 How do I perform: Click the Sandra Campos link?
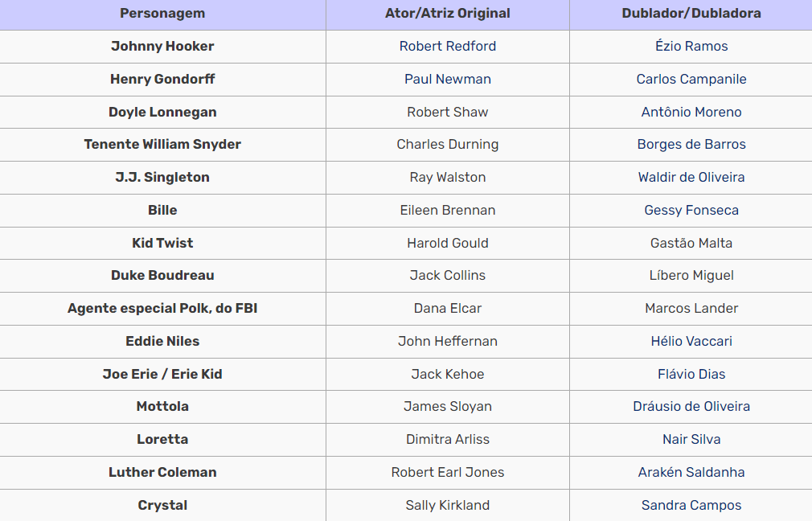(691, 505)
